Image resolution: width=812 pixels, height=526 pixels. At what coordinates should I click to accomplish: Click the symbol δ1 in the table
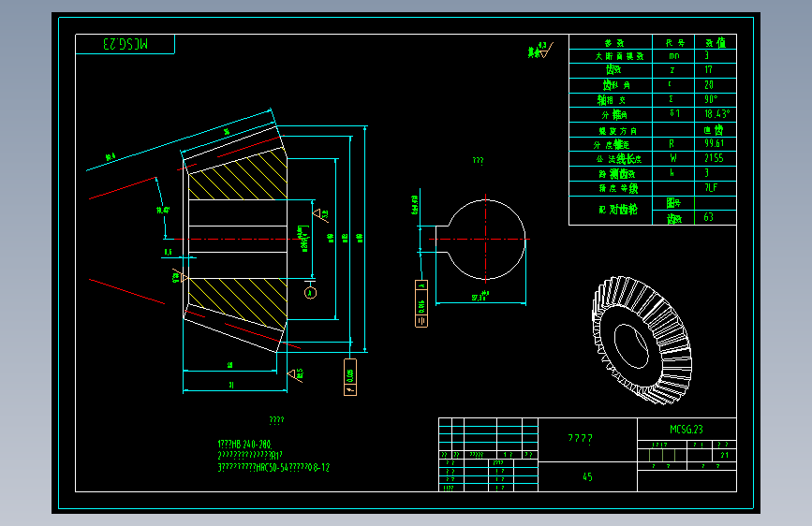(x=674, y=113)
